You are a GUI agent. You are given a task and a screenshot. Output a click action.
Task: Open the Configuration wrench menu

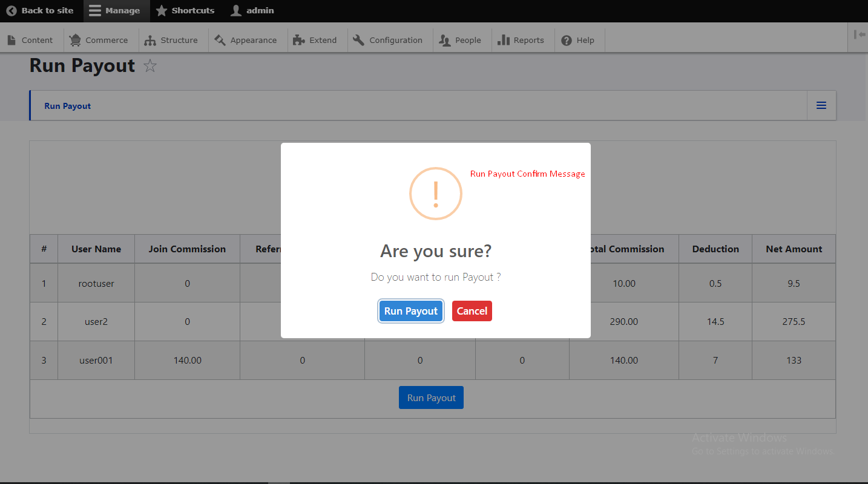(388, 41)
